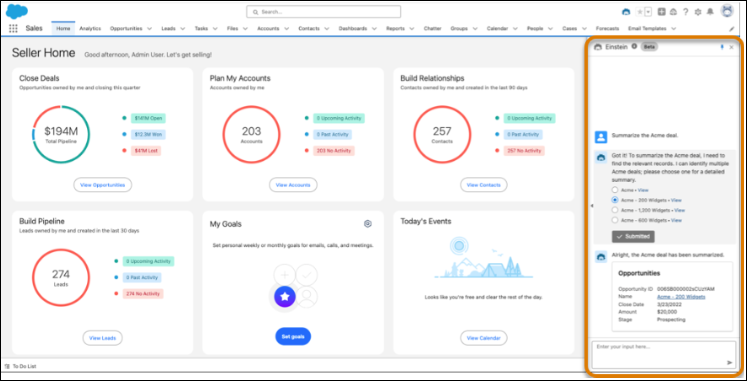Select Acme - 1,200 Widgets radio option
Screen dimensions: 747x381
coord(615,210)
